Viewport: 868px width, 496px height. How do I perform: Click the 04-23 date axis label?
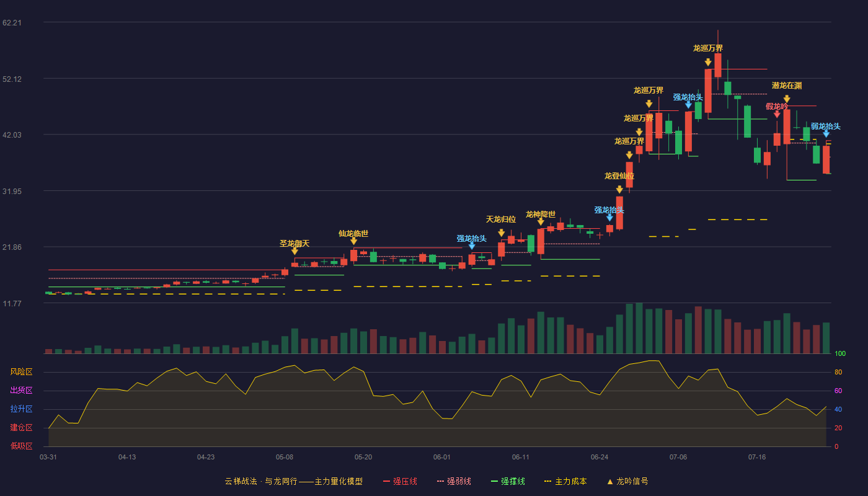pyautogui.click(x=206, y=457)
